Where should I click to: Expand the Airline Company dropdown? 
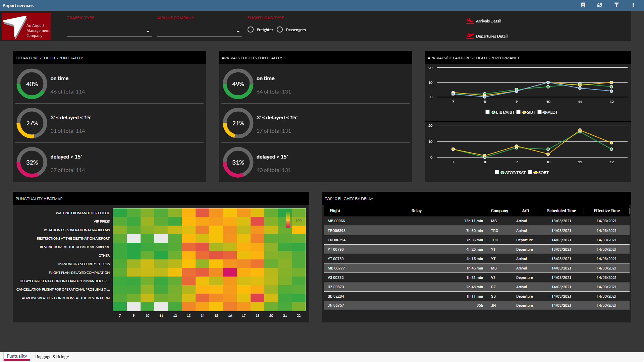pyautogui.click(x=200, y=32)
